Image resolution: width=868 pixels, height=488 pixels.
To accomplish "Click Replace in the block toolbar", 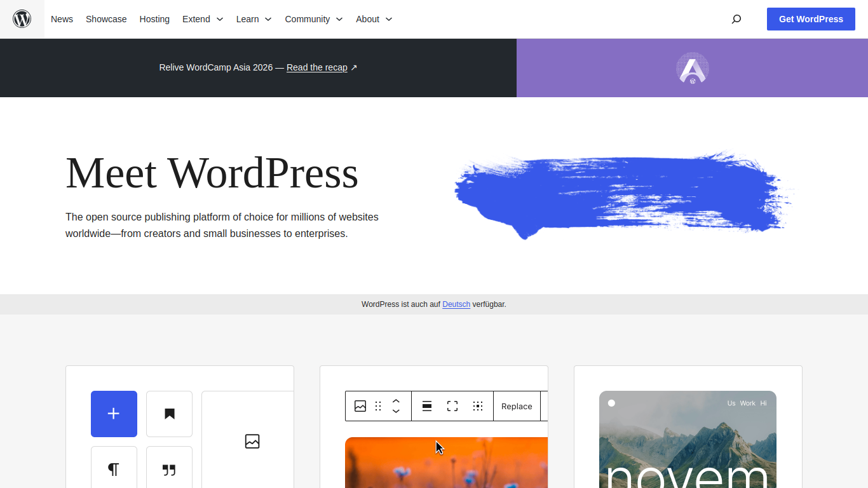I will (517, 406).
